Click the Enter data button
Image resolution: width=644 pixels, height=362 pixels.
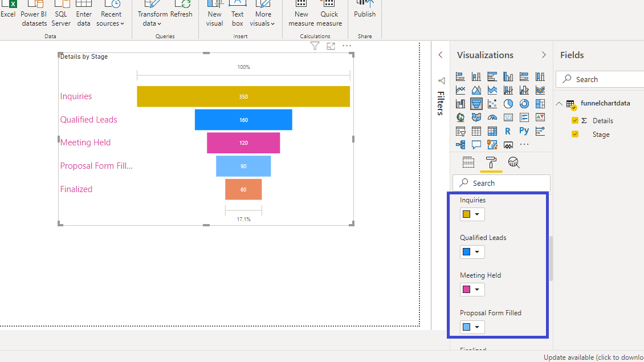pos(84,14)
